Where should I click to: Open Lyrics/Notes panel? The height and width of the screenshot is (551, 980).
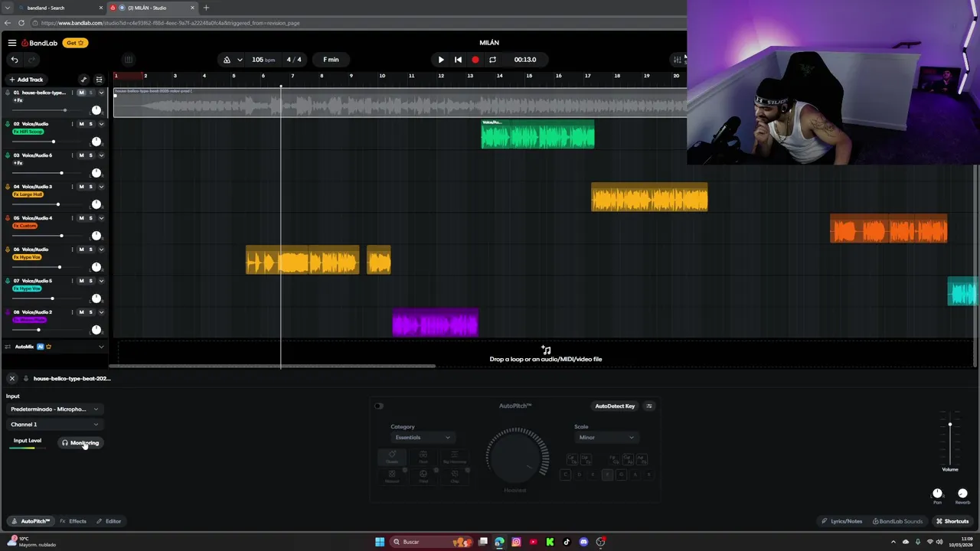[x=841, y=521]
